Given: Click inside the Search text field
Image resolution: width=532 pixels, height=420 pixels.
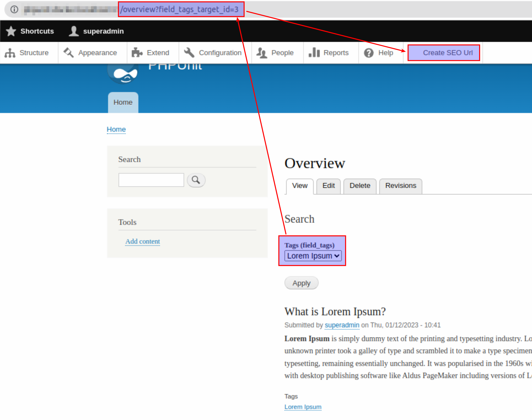Looking at the screenshot, I should tap(151, 180).
